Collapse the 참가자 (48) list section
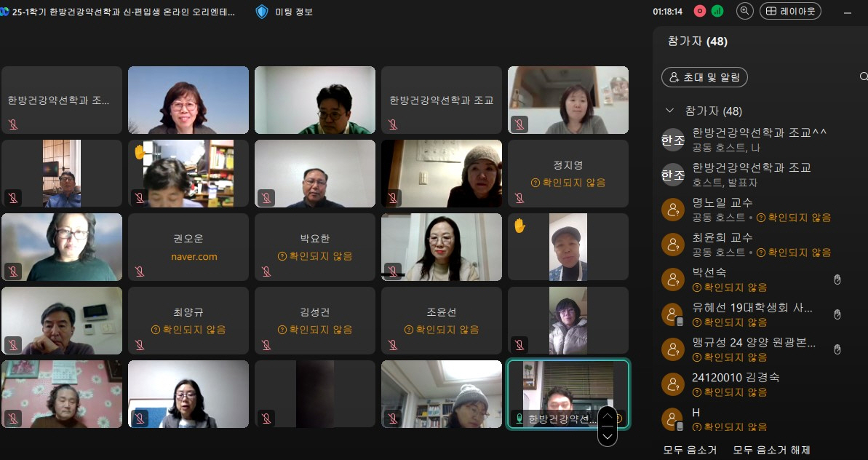The height and width of the screenshot is (460, 868). tap(670, 111)
